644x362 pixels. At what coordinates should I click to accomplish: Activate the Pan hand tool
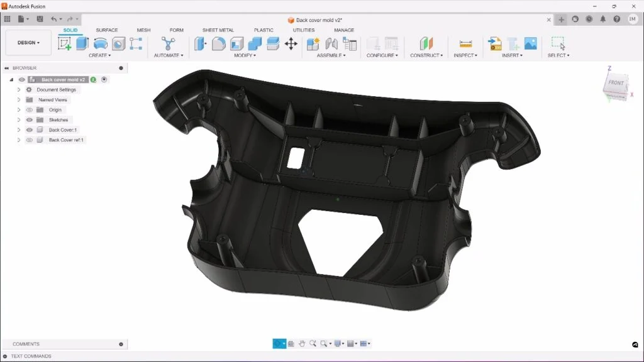302,344
